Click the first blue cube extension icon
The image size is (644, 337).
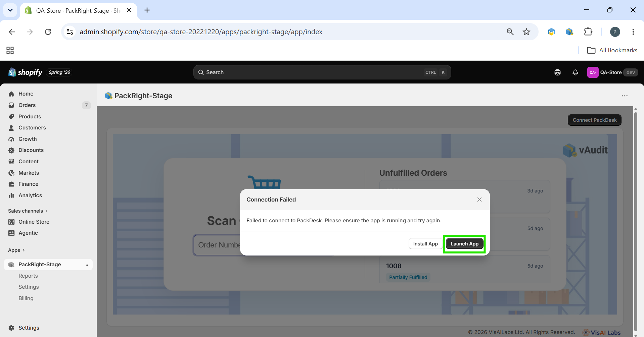click(x=551, y=32)
